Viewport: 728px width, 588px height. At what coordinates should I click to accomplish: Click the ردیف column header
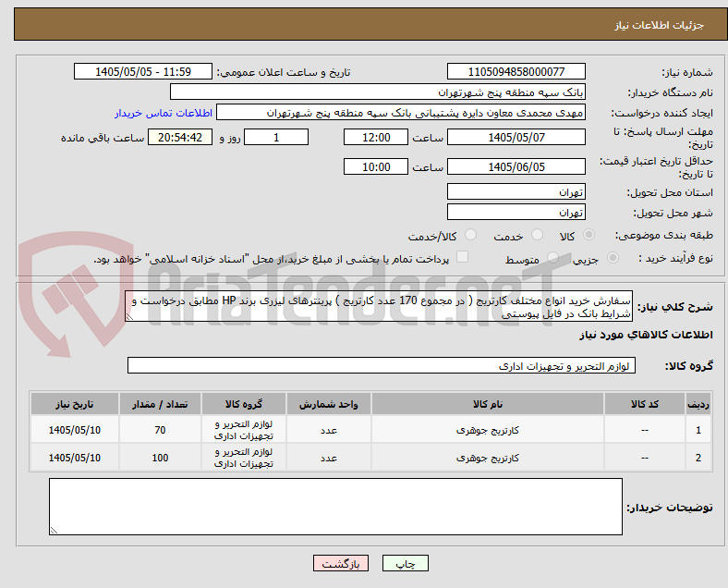(x=698, y=404)
